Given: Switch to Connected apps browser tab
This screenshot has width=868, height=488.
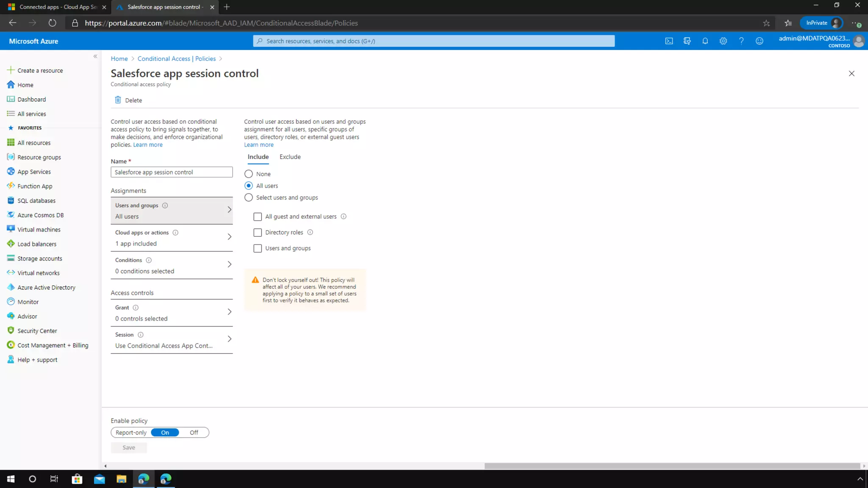Looking at the screenshot, I should (x=55, y=7).
